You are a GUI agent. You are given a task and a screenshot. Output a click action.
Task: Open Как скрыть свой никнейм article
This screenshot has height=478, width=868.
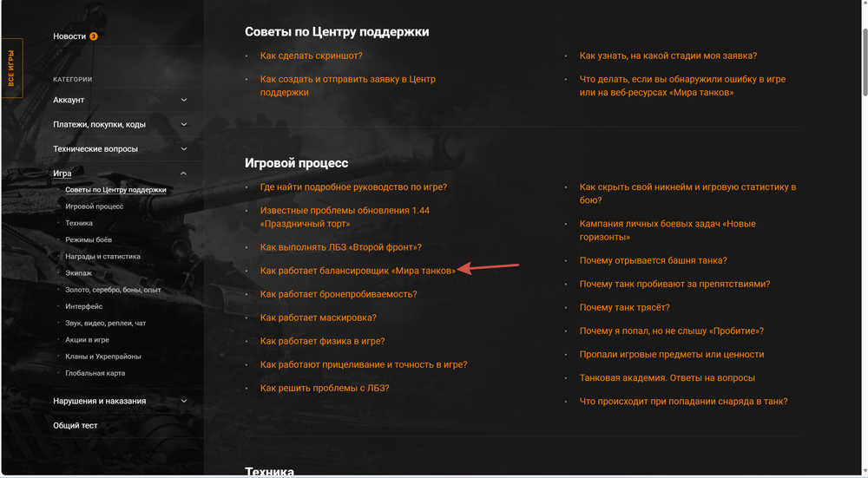(x=687, y=193)
